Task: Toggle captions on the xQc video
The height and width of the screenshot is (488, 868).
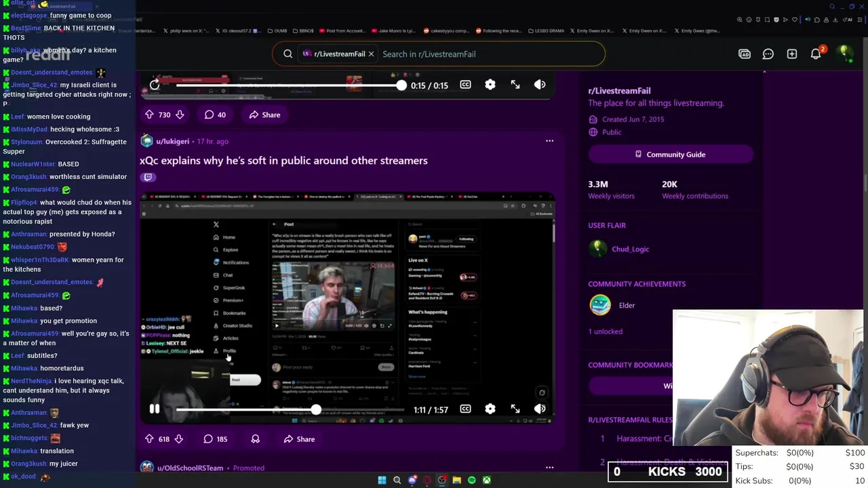Action: coord(465,409)
